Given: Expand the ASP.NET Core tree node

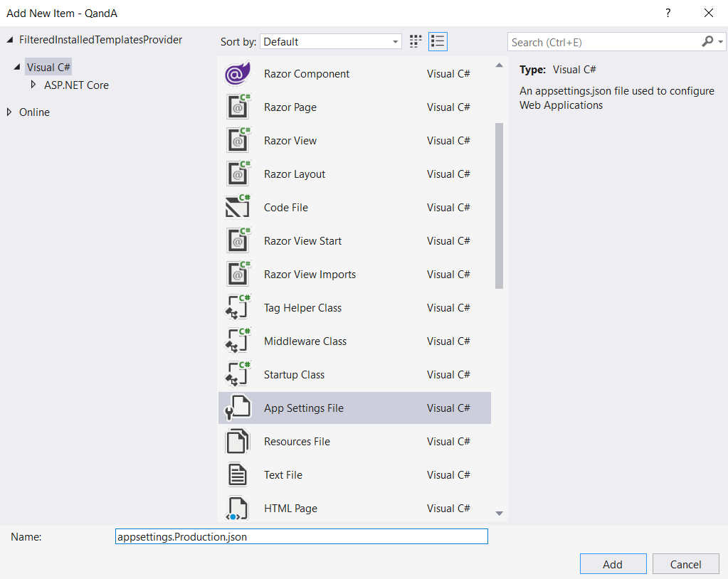Looking at the screenshot, I should click(33, 85).
